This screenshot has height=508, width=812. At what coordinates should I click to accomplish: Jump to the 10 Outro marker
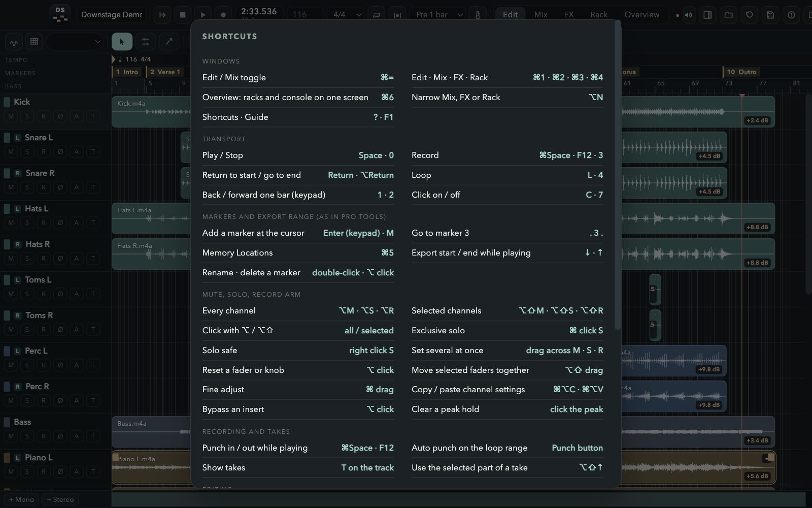click(742, 72)
